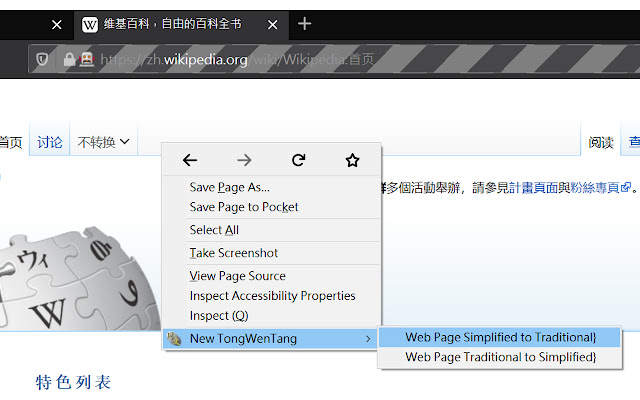The width and height of the screenshot is (640, 400).
Task: Click the Wikipedia globe logo
Action: [78, 279]
